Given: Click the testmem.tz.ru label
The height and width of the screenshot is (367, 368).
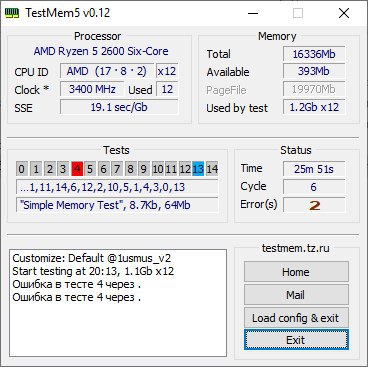Looking at the screenshot, I should tap(296, 248).
